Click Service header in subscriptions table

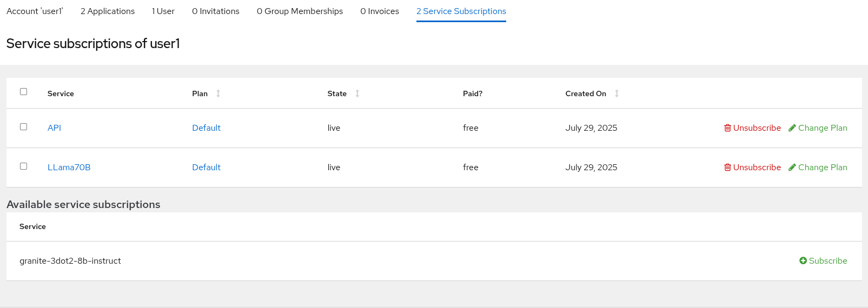(61, 93)
